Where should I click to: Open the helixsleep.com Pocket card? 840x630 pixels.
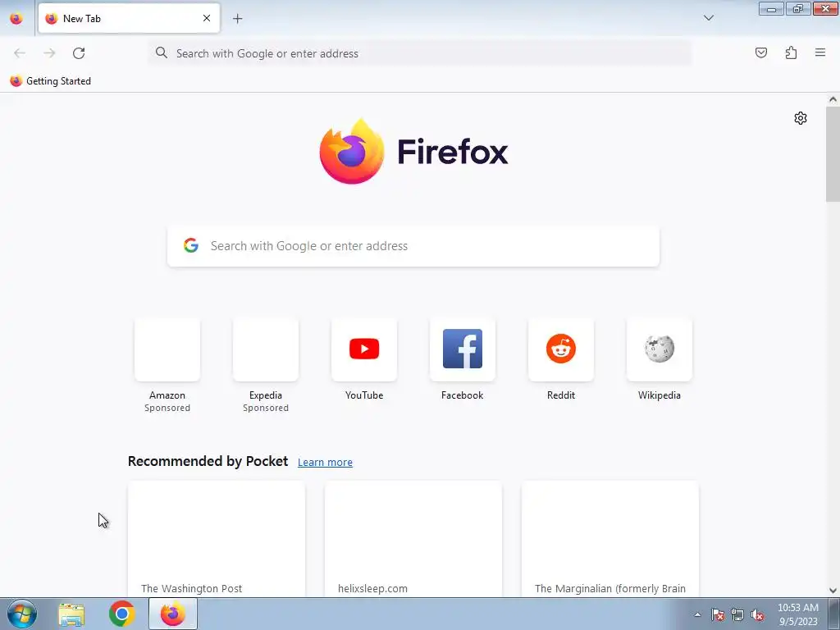click(x=413, y=539)
